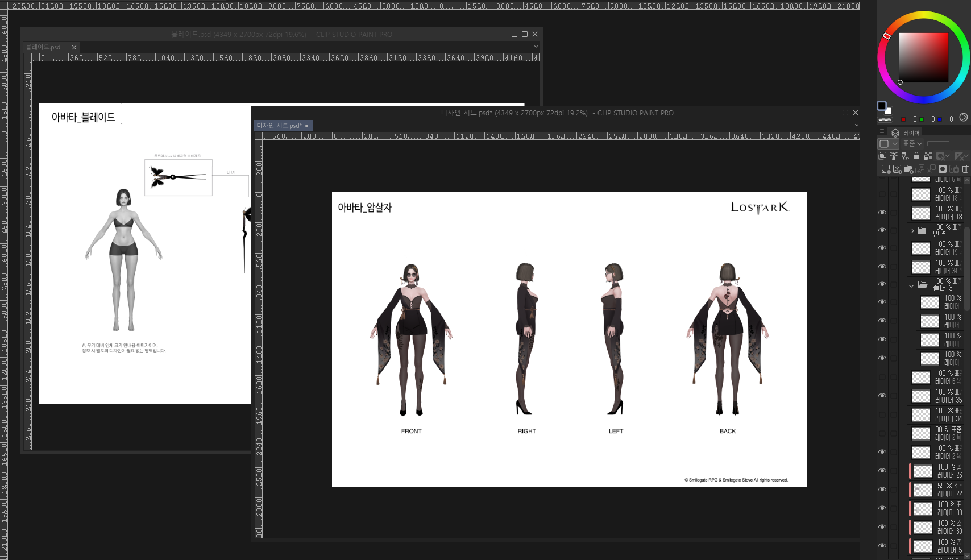Hide layer 레이어 35
This screenshot has width=971, height=560.
(x=882, y=395)
